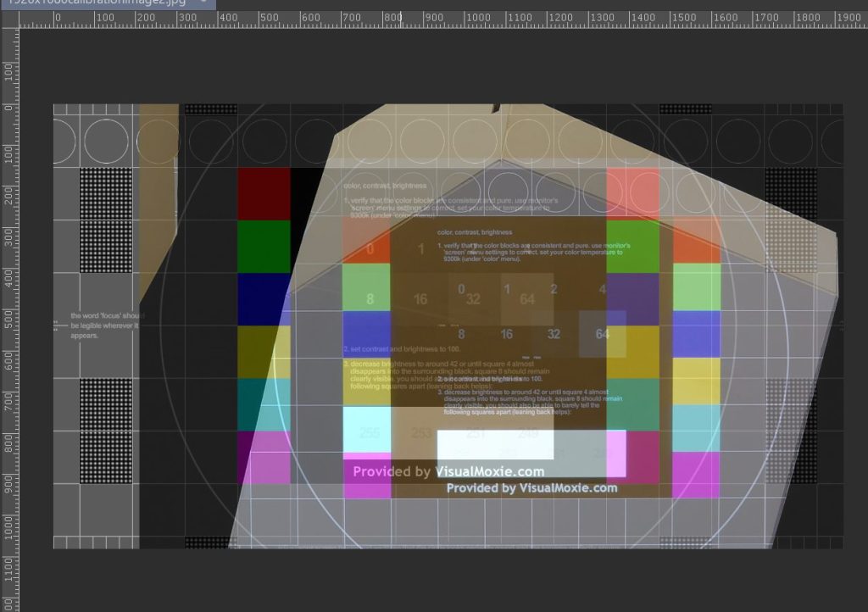Click the salmon pink color block
Image resolution: width=868 pixels, height=612 pixels.
pyautogui.click(x=632, y=193)
